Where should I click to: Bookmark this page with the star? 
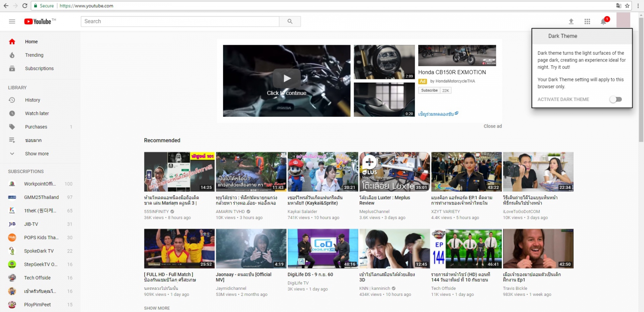pyautogui.click(x=627, y=6)
